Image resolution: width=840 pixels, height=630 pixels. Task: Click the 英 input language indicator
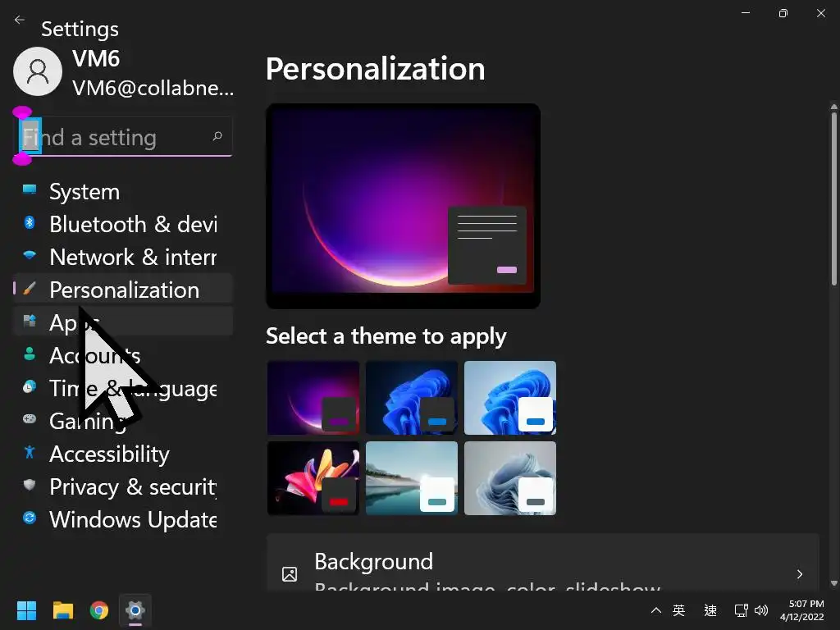click(678, 610)
